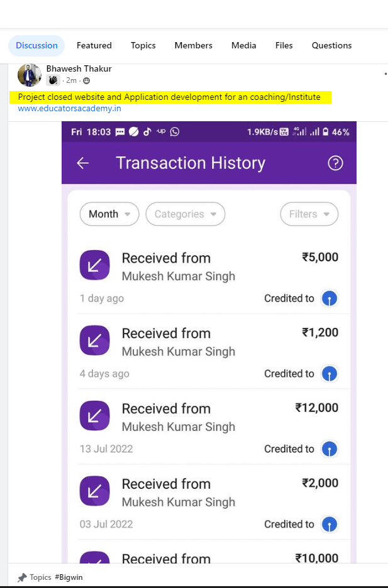Switch to the Members tab
The image size is (388, 588).
tap(193, 45)
